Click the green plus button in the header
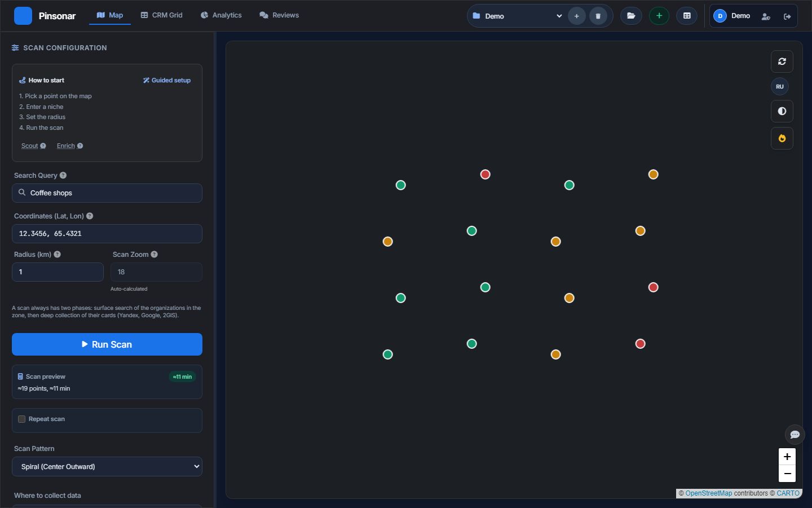The width and height of the screenshot is (812, 508). point(659,16)
